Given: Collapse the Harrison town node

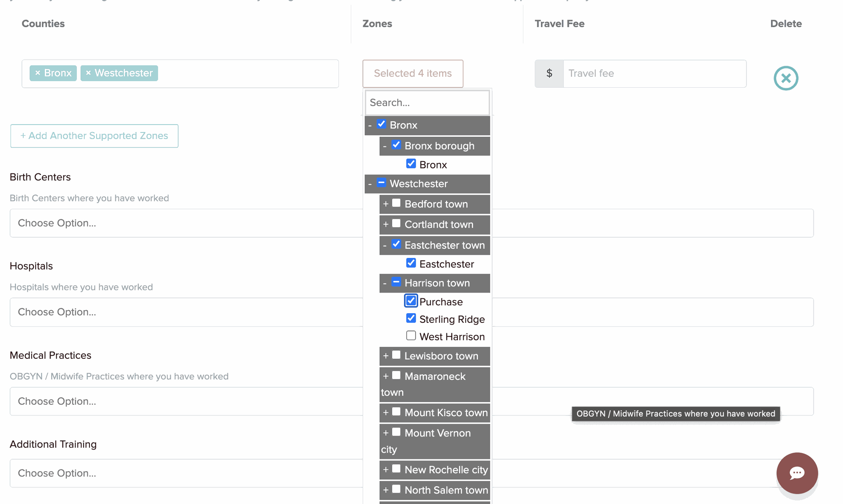Looking at the screenshot, I should (385, 283).
